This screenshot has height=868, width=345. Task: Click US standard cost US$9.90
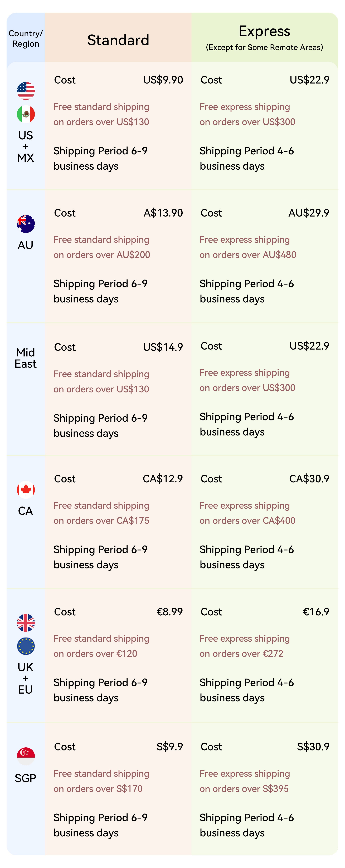click(x=163, y=80)
